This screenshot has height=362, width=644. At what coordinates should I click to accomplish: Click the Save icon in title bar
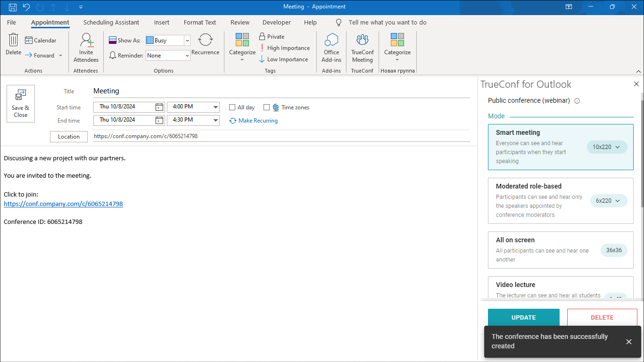point(13,7)
